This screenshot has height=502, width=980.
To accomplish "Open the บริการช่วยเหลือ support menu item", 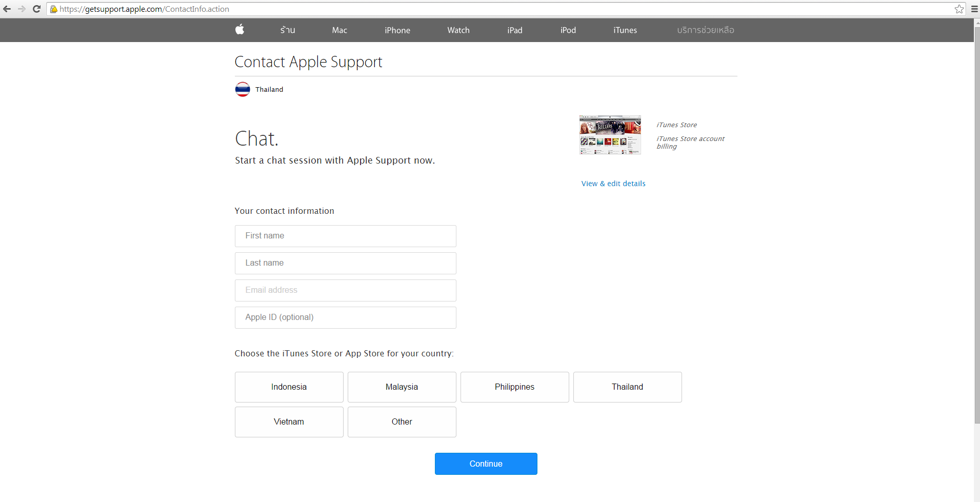I will point(706,30).
